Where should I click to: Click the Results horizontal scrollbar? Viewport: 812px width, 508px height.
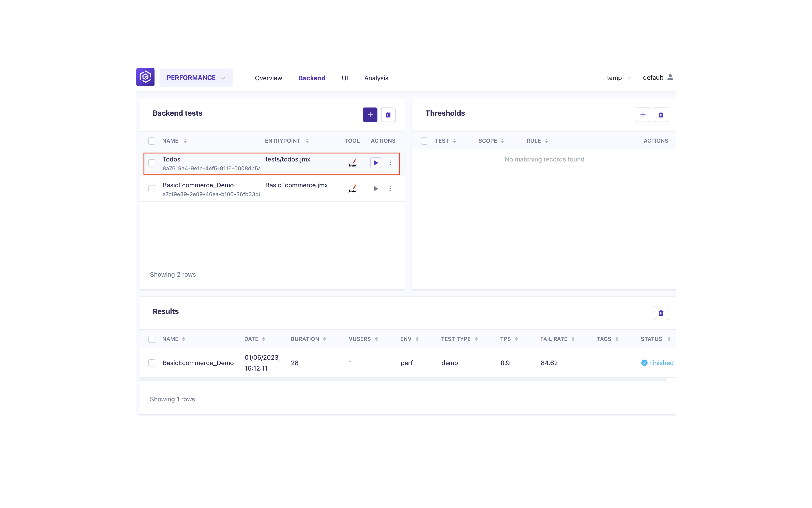pyautogui.click(x=403, y=380)
